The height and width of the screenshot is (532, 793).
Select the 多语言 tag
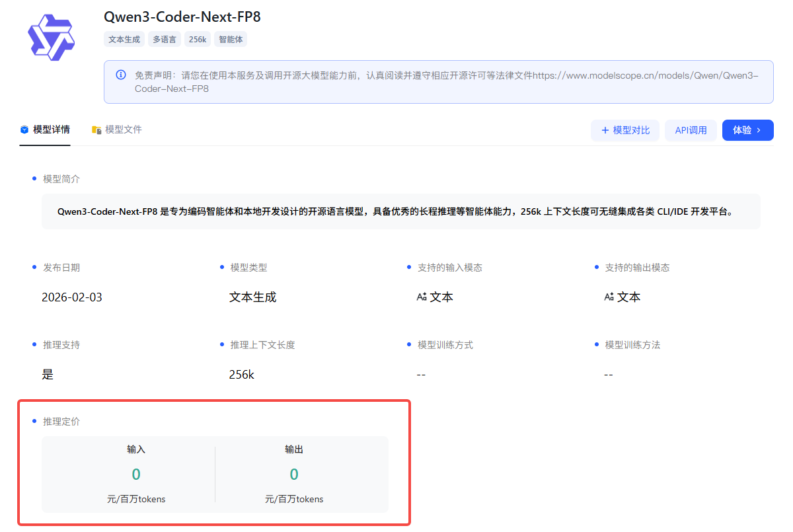point(165,40)
